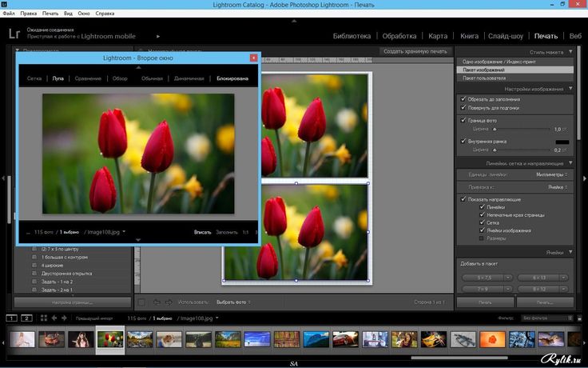Toggle 'Ячейки изображения' checkbox
588x368 pixels.
pos(483,230)
